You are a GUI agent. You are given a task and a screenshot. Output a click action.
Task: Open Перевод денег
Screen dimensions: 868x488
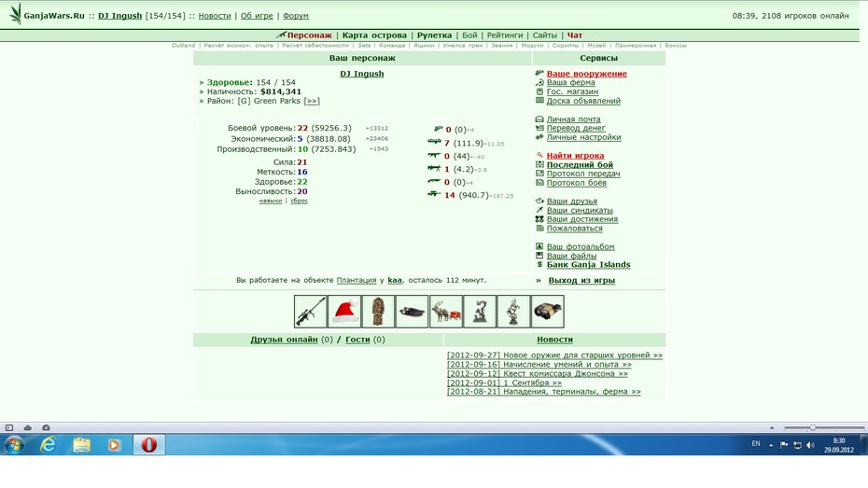click(576, 128)
